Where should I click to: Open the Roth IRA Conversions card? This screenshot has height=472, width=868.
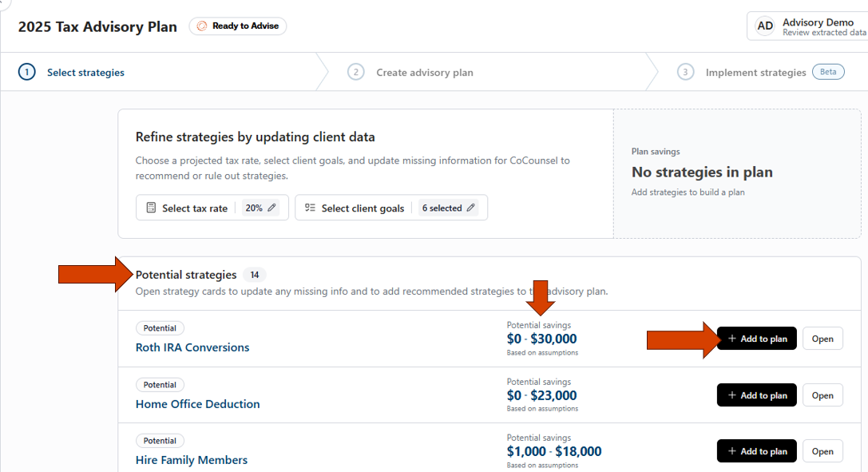click(822, 339)
